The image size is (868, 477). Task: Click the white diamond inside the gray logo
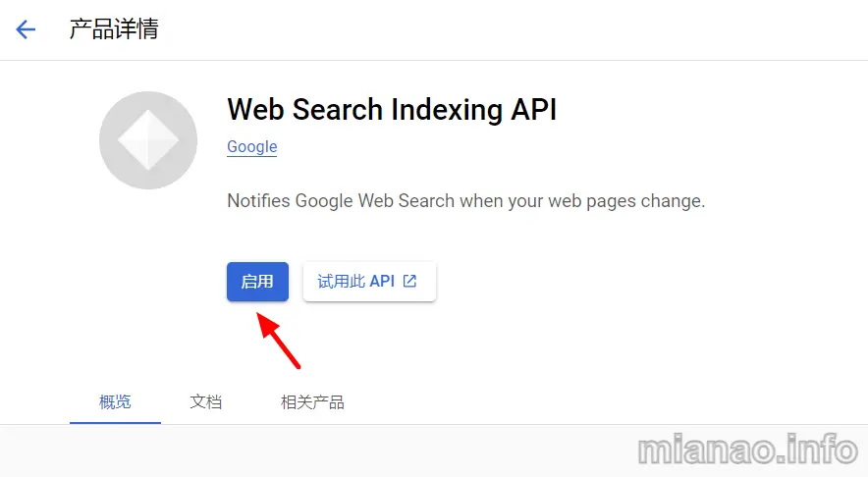click(148, 140)
